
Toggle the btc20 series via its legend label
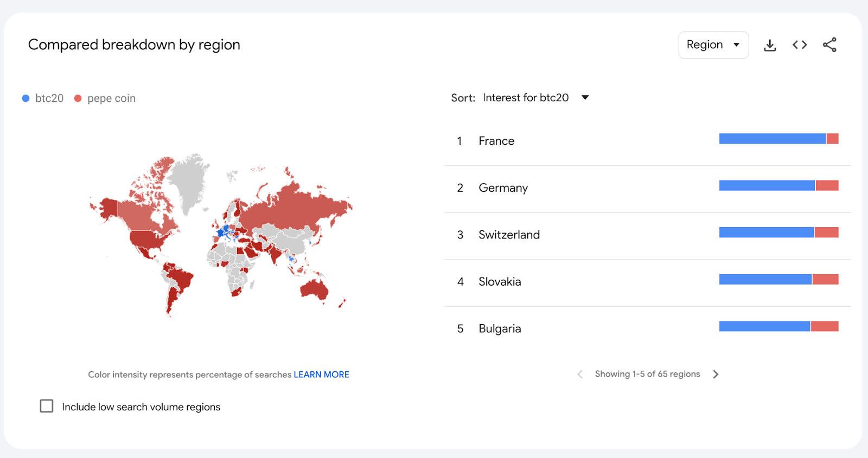pyautogui.click(x=49, y=98)
